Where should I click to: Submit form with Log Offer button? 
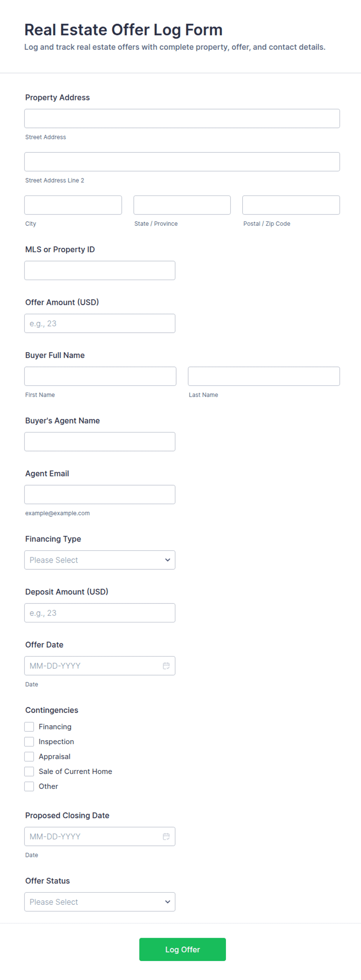(x=182, y=949)
